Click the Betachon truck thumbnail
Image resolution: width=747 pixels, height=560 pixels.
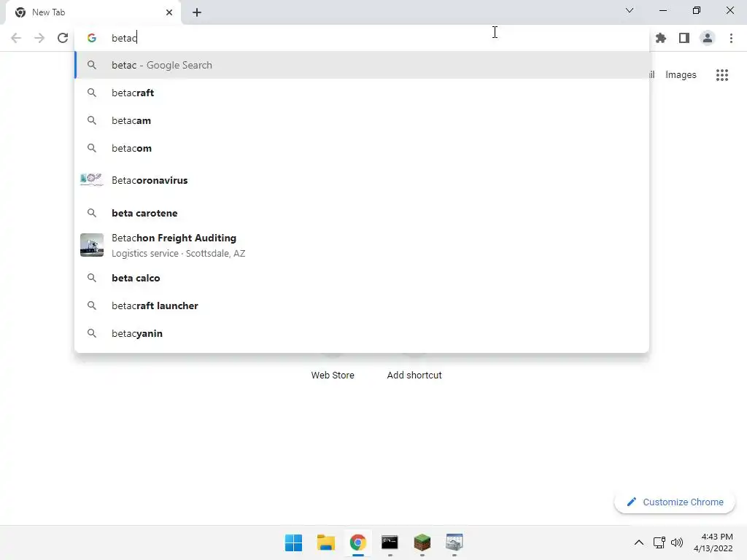[x=92, y=245]
